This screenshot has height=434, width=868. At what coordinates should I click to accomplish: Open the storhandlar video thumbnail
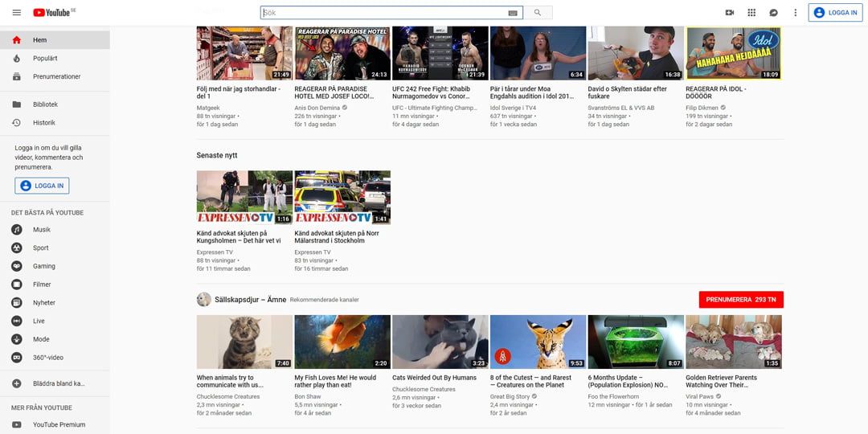244,53
